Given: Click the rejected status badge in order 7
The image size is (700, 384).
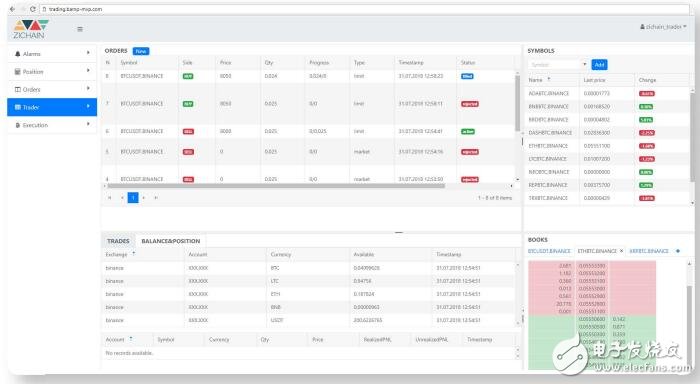Looking at the screenshot, I should coord(470,104).
